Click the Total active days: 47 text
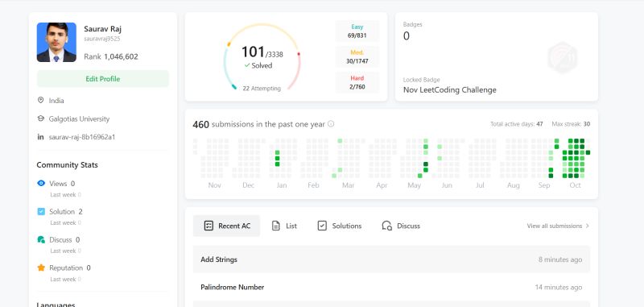The image size is (644, 307). click(x=516, y=124)
